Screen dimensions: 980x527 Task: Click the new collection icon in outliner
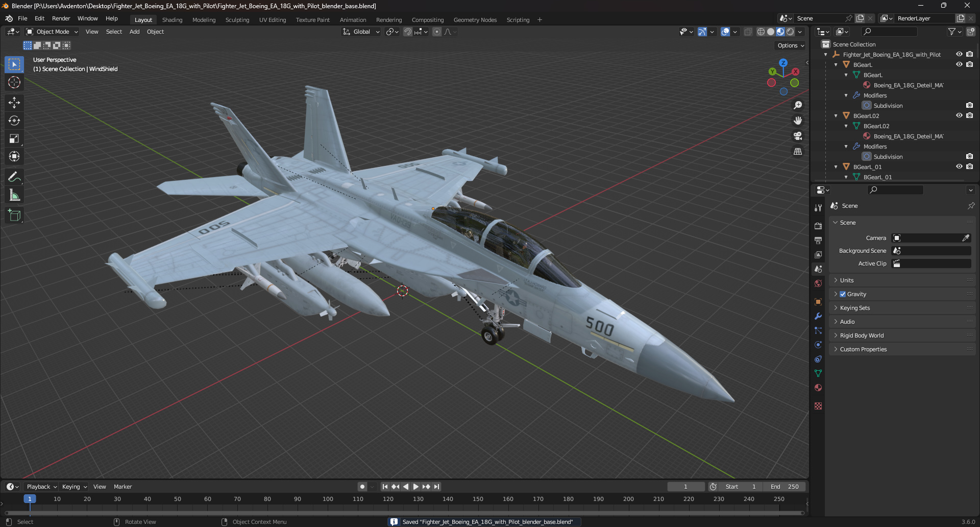tap(971, 32)
